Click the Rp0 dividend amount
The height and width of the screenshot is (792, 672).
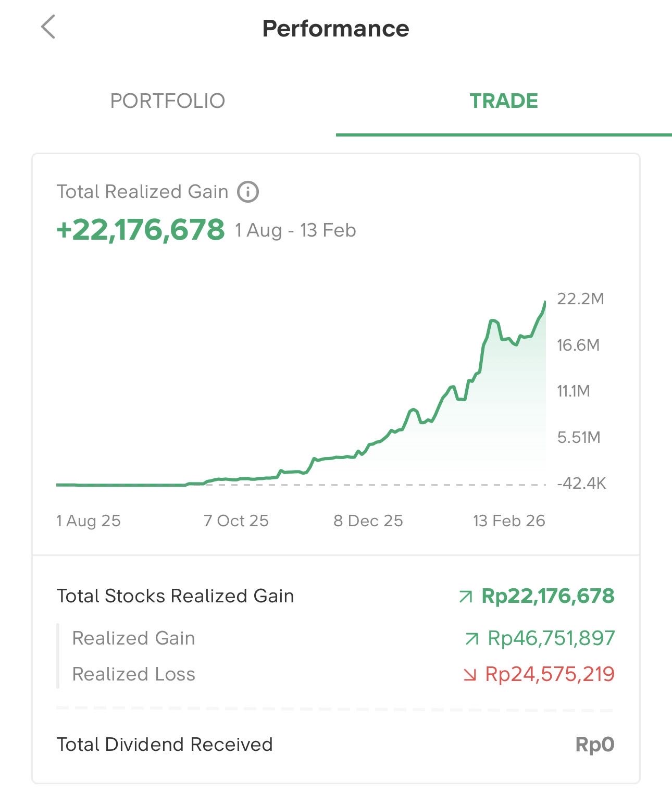pos(594,745)
